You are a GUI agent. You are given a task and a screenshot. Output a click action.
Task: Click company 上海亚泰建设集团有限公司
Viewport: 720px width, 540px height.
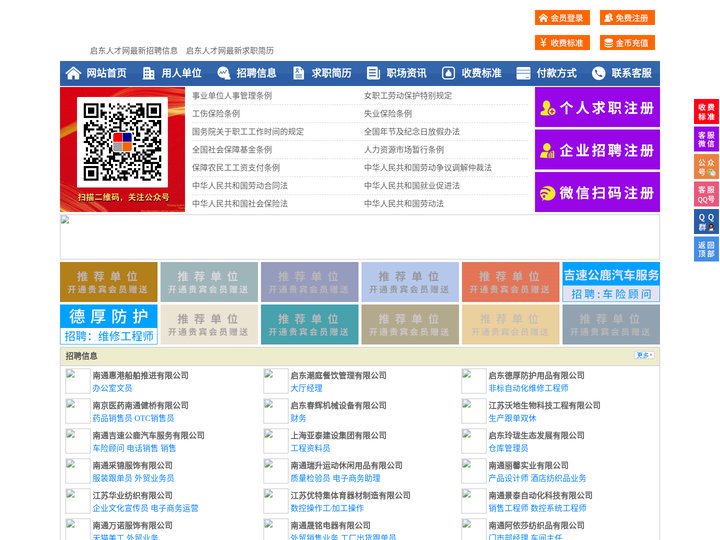click(x=338, y=435)
